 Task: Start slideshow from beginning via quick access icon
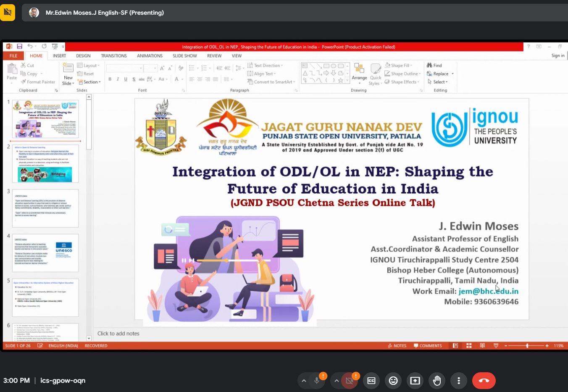point(55,47)
